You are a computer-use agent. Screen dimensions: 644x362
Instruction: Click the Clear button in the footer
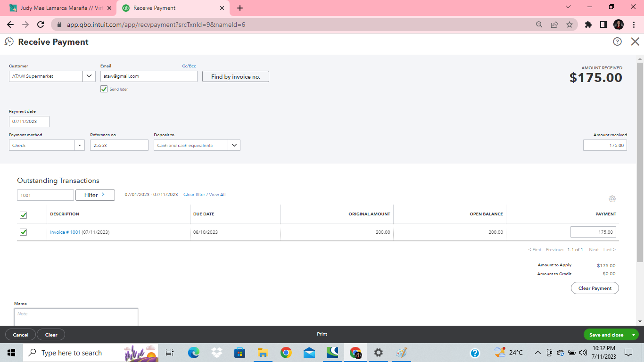pyautogui.click(x=51, y=335)
